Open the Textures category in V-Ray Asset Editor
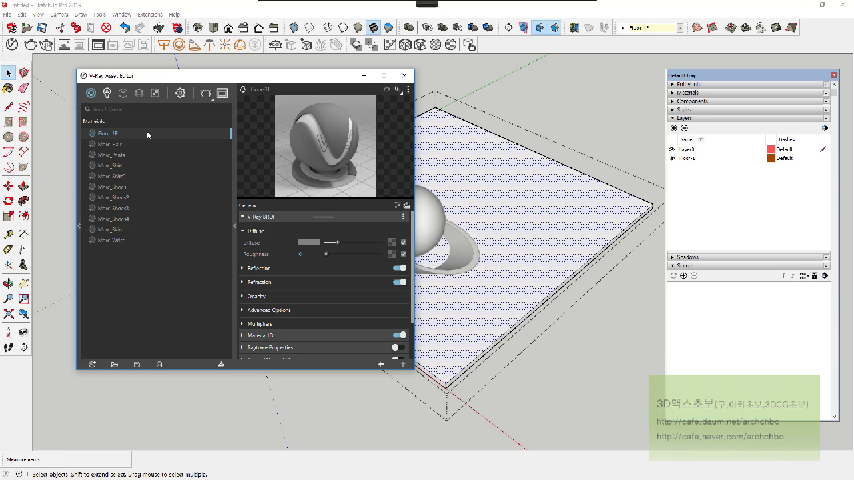Screen dimensions: 854x480 (155, 93)
